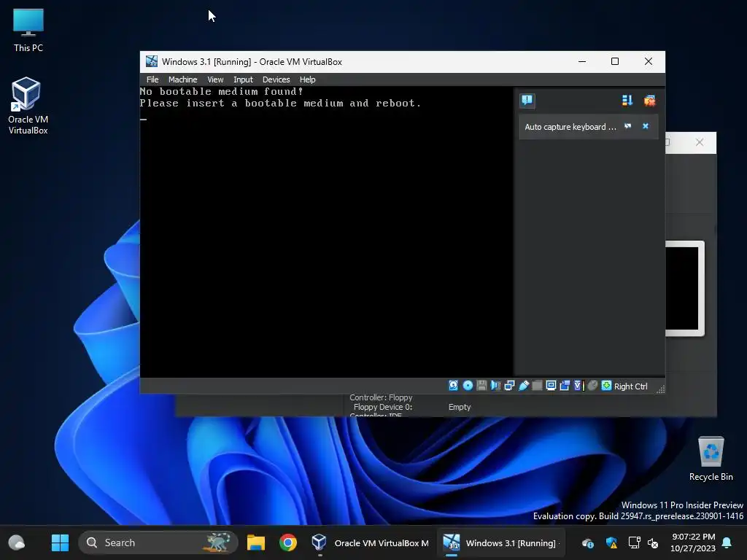Open the Devices menu

[x=276, y=79]
